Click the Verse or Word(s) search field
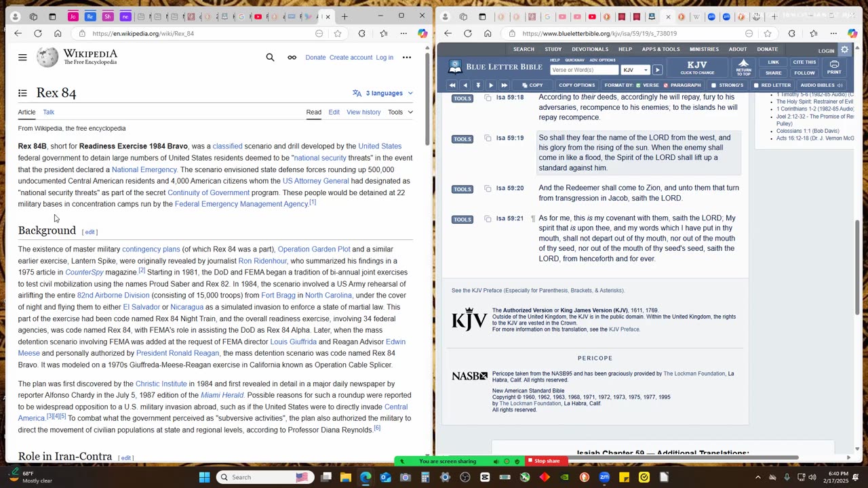The width and height of the screenshot is (868, 488). pyautogui.click(x=585, y=70)
